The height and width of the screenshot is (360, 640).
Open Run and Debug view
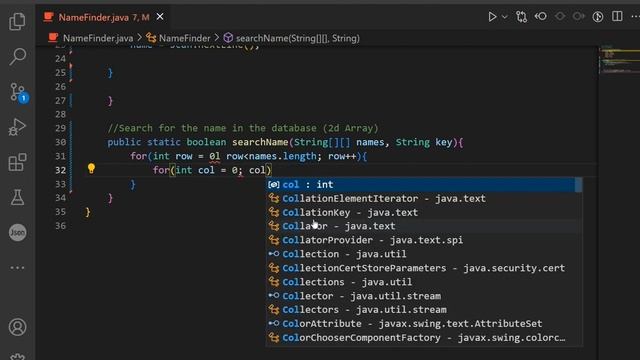17,127
